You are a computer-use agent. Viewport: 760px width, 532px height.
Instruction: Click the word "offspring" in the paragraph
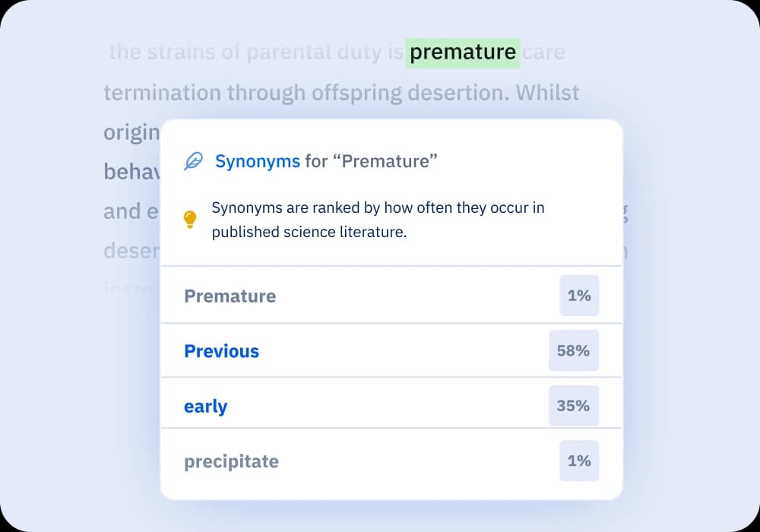[x=357, y=93]
